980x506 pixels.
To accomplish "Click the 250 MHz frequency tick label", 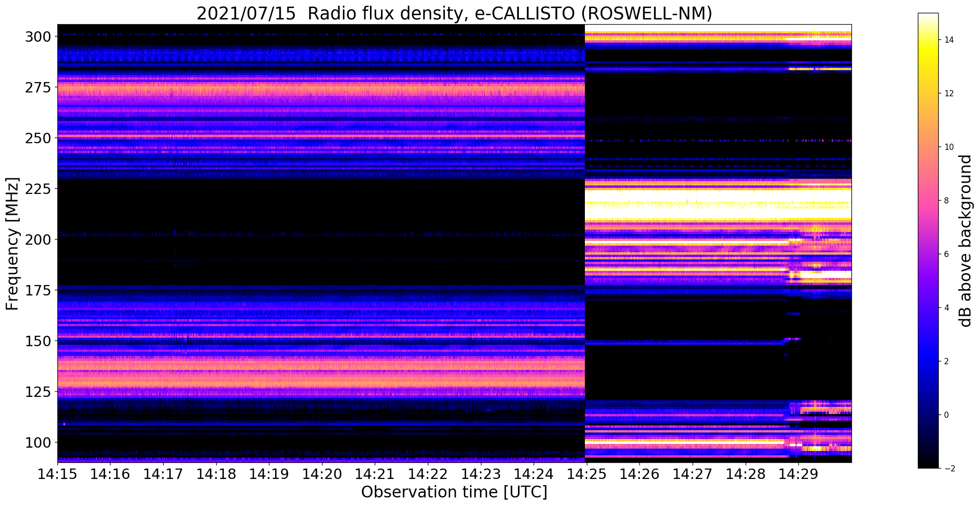I will (38, 138).
